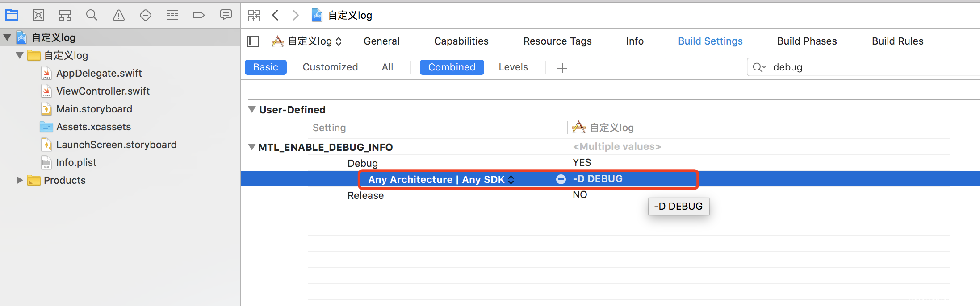The height and width of the screenshot is (306, 980).
Task: Open the Issue navigator warning icon
Action: (119, 16)
